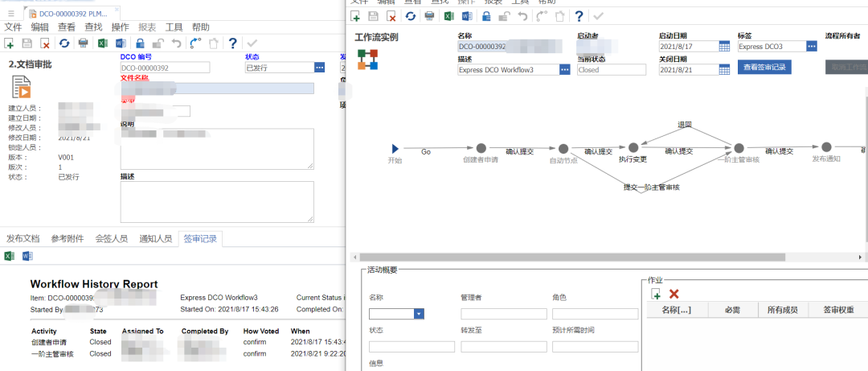Select 执行变更 workflow node

point(633,147)
